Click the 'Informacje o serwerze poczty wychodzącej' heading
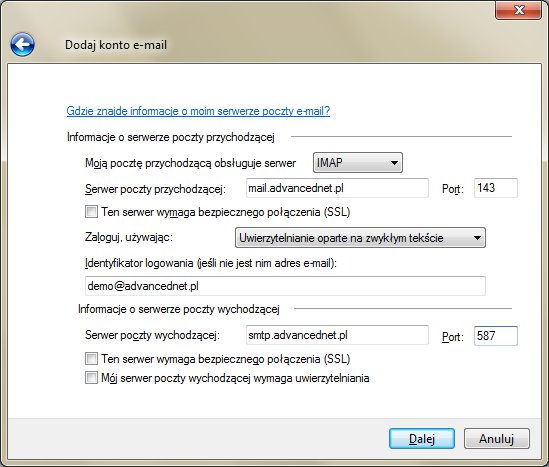 coord(179,309)
